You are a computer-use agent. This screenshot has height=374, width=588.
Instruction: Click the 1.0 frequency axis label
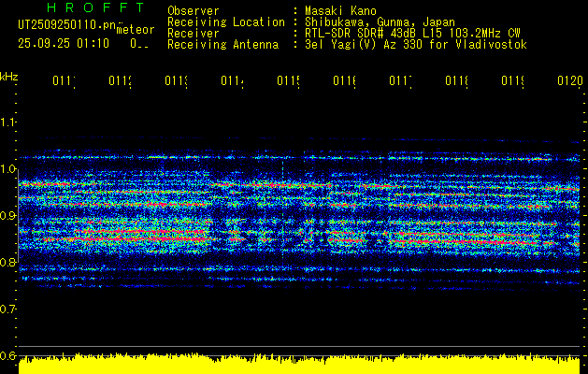[7, 169]
